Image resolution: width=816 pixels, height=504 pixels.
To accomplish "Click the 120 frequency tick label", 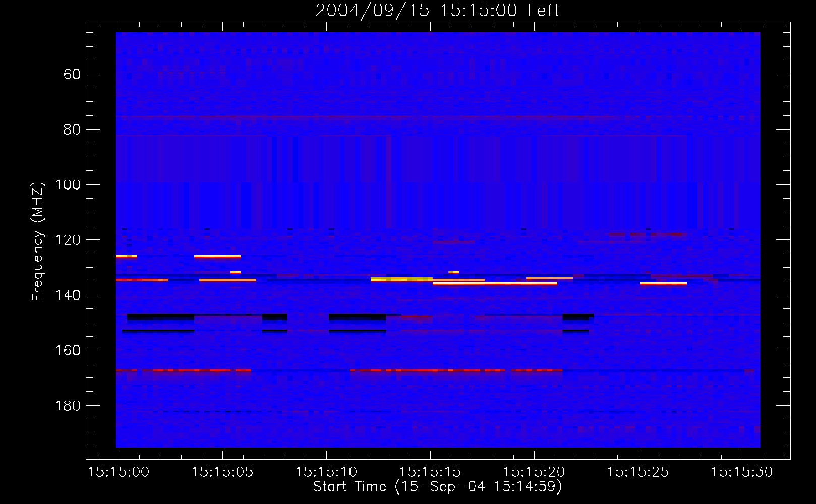I will pyautogui.click(x=68, y=240).
